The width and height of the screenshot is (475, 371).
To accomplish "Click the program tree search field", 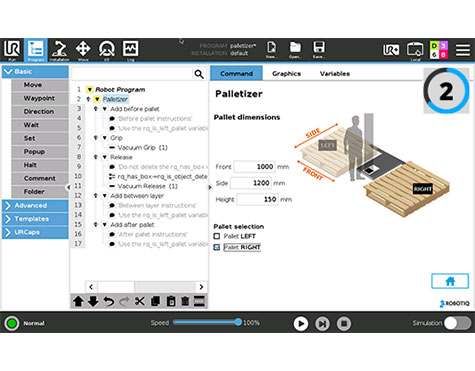I will [x=133, y=74].
